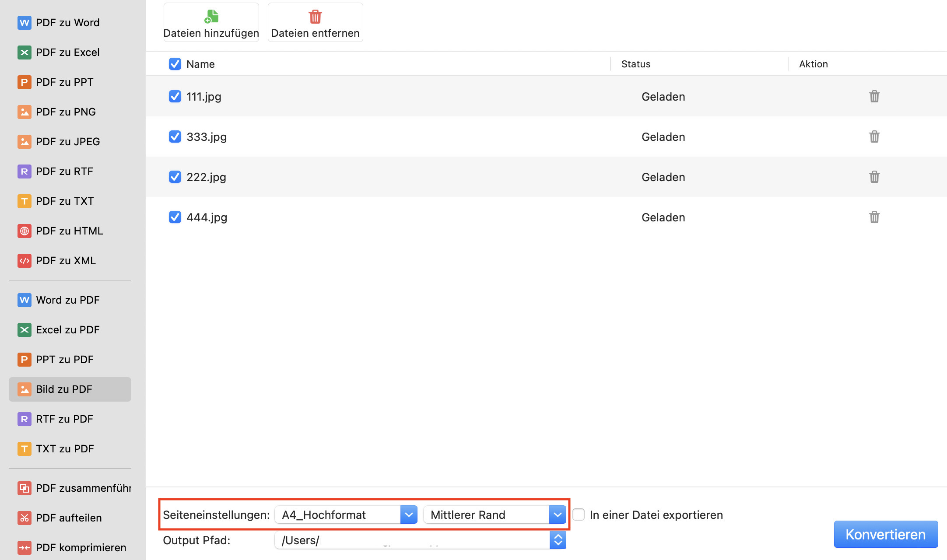This screenshot has width=947, height=560.
Task: Expand the Mittlerer Rand margin dropdown
Action: (558, 514)
